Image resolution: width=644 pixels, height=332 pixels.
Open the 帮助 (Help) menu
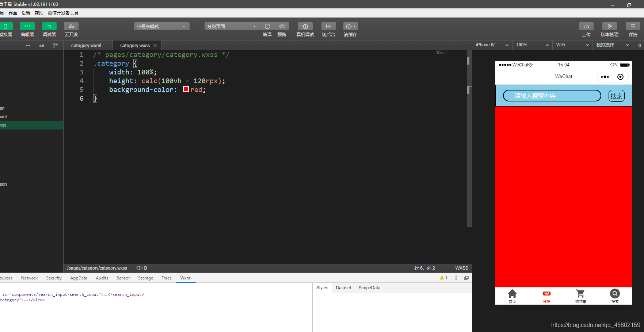pos(39,13)
